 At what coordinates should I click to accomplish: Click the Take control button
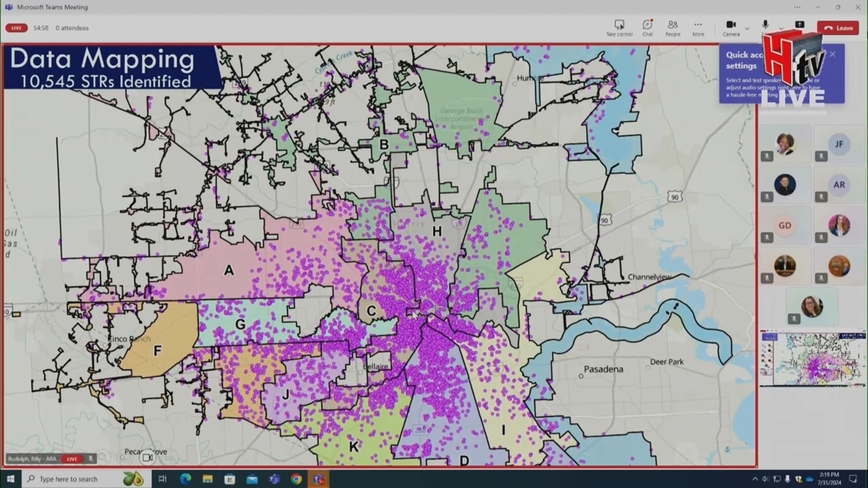(x=619, y=27)
